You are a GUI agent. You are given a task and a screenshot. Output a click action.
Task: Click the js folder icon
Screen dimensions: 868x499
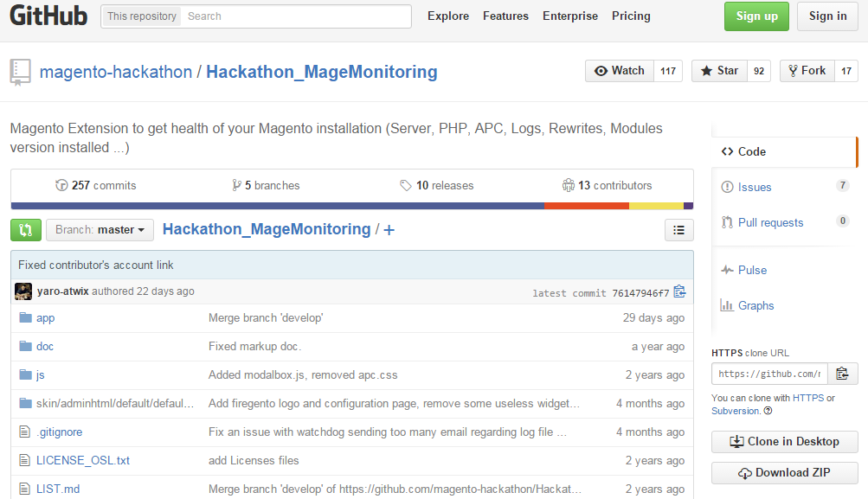pyautogui.click(x=25, y=374)
